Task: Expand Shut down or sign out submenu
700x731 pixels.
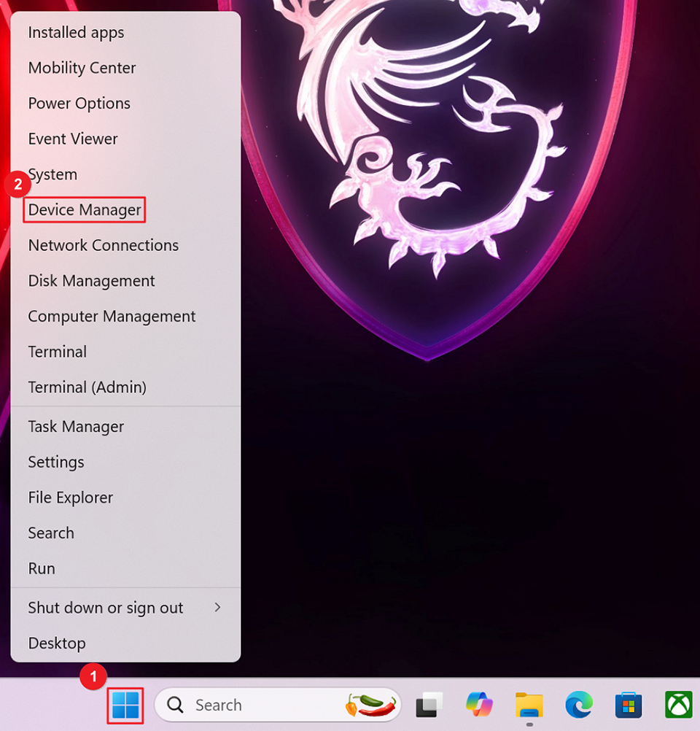Action: (x=125, y=608)
